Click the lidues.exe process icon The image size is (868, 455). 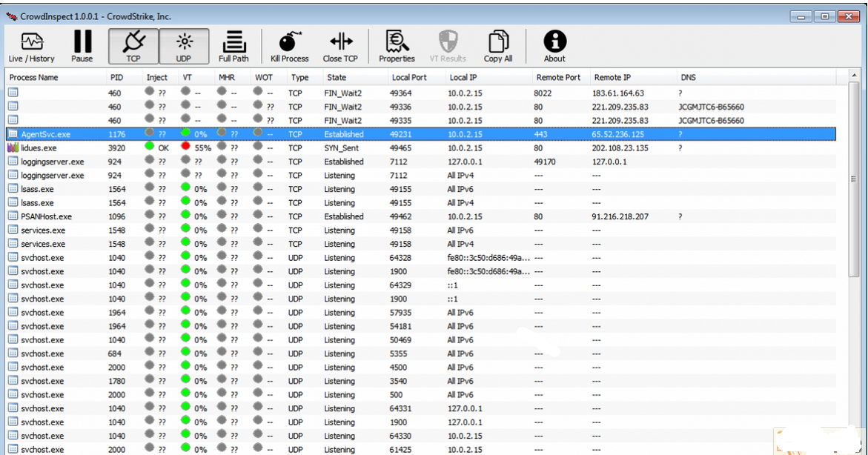coord(13,147)
